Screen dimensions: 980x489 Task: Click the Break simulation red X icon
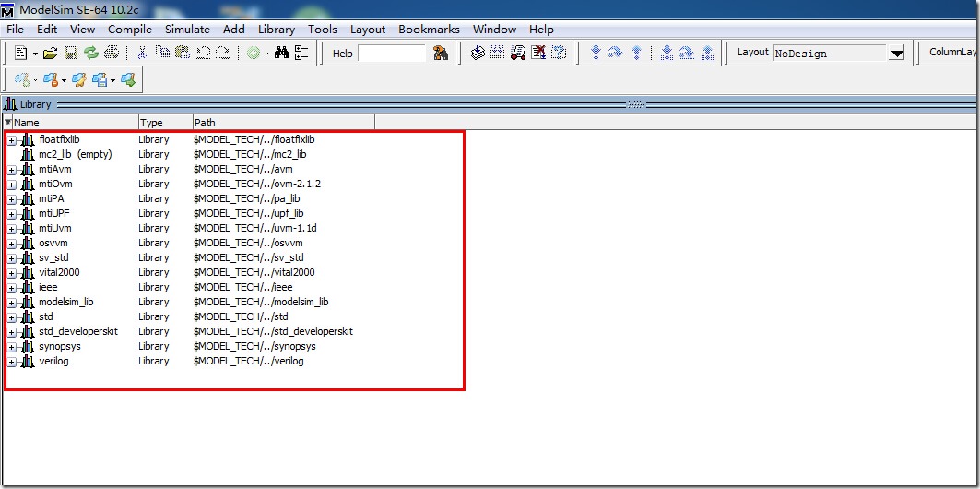539,54
